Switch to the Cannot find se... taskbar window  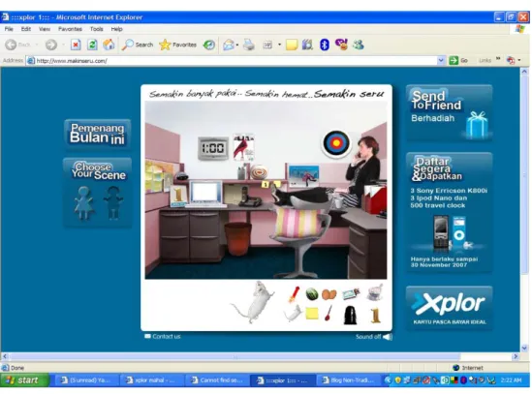(x=217, y=380)
